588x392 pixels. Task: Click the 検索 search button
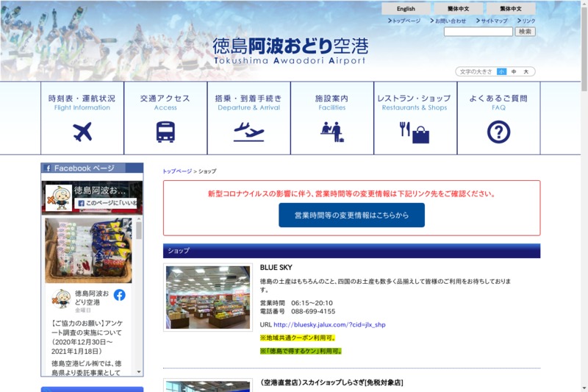tap(525, 32)
